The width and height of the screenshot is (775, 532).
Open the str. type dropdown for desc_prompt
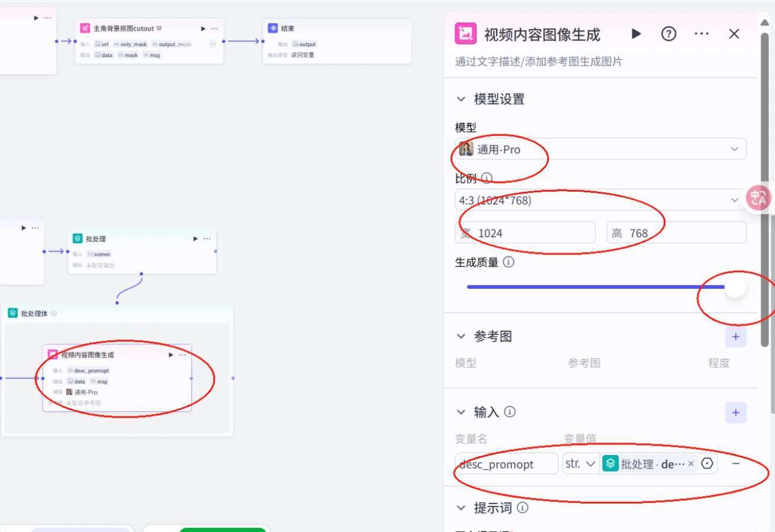pyautogui.click(x=581, y=464)
